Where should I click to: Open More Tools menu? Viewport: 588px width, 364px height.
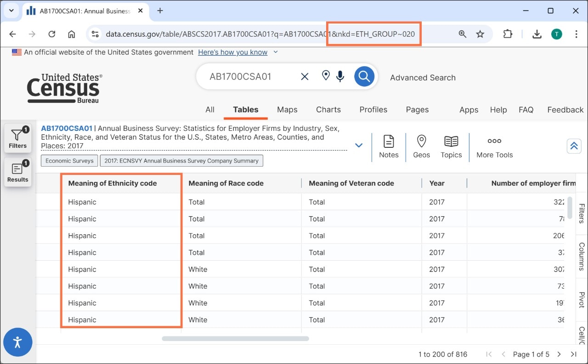tap(494, 147)
